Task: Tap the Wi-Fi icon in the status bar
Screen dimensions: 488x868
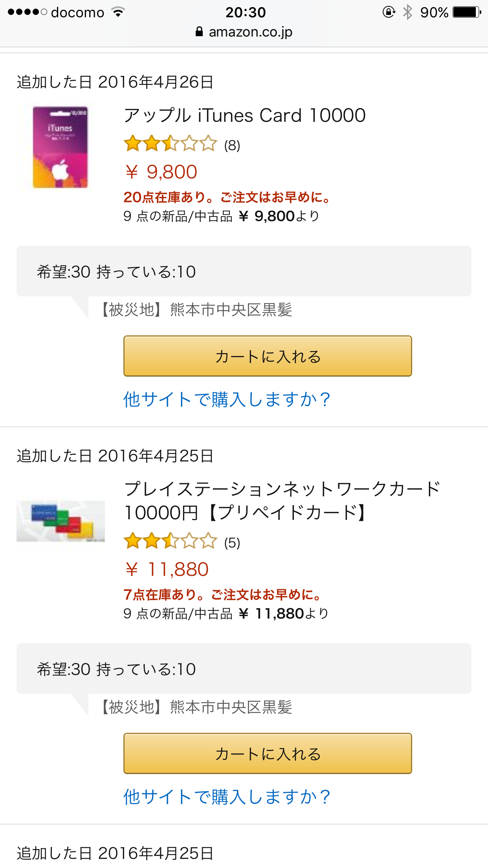Action: [118, 12]
